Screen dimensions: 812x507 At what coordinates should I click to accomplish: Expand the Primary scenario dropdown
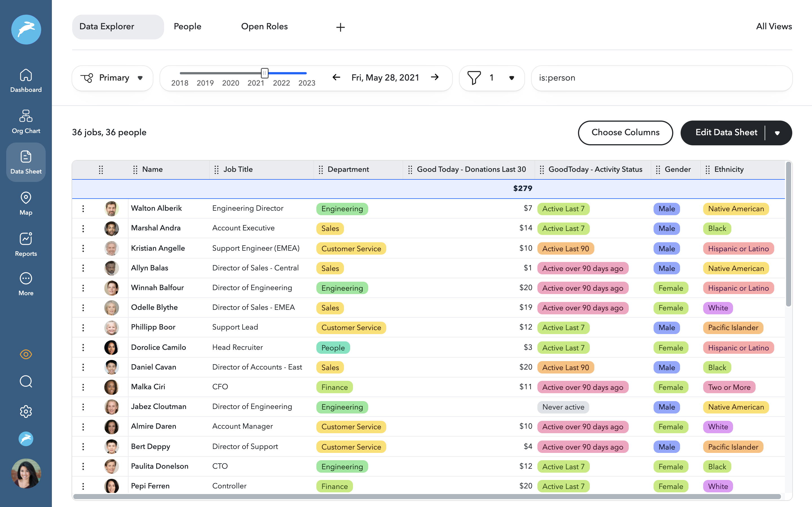pos(112,78)
